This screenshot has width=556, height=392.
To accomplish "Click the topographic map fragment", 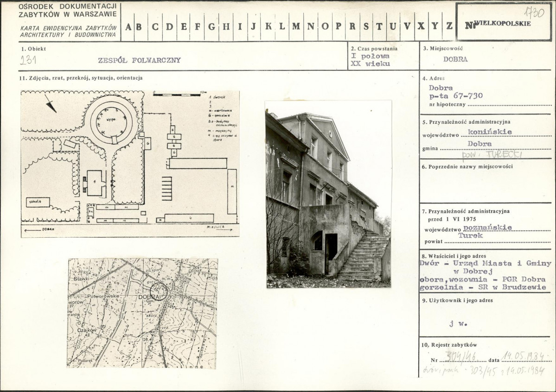I will 142,314.
